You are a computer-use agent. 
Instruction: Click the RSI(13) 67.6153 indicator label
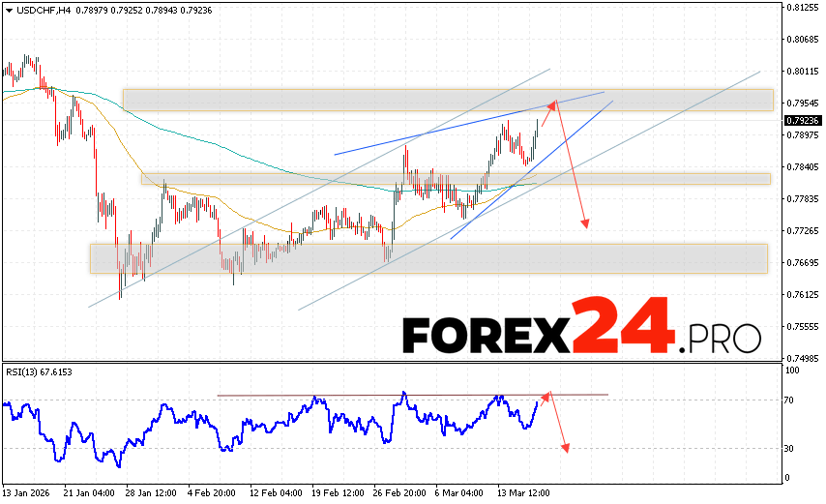coord(40,372)
